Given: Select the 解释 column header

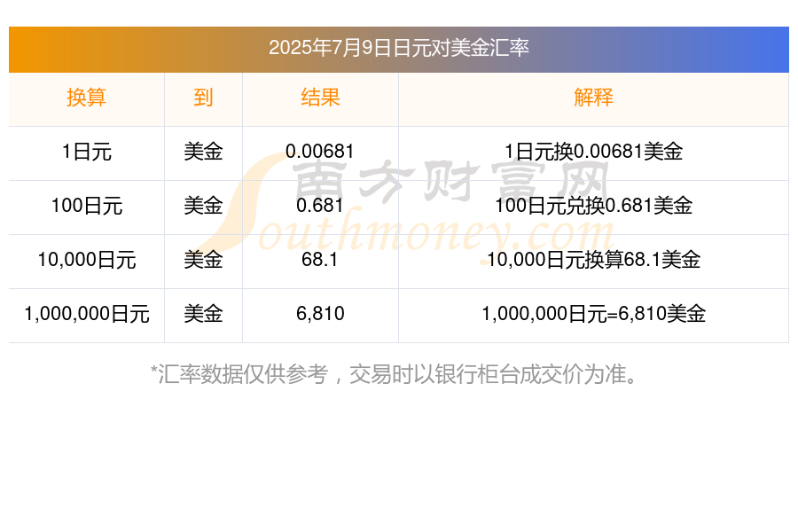Looking at the screenshot, I should coord(593,98).
